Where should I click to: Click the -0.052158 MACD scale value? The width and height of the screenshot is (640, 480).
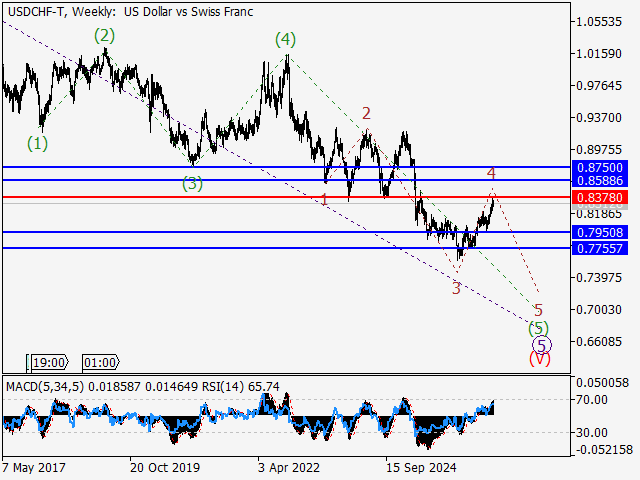pos(602,449)
